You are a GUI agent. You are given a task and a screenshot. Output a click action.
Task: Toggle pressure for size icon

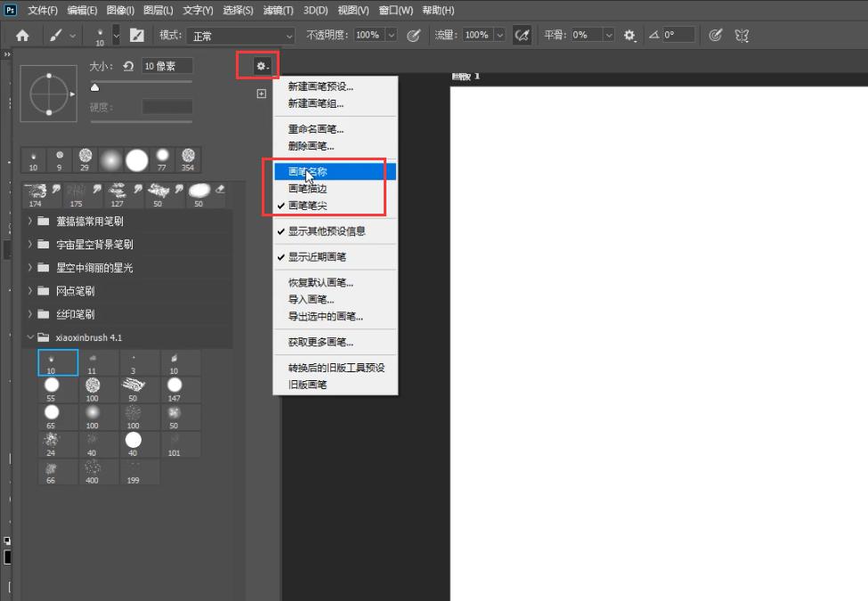[714, 35]
